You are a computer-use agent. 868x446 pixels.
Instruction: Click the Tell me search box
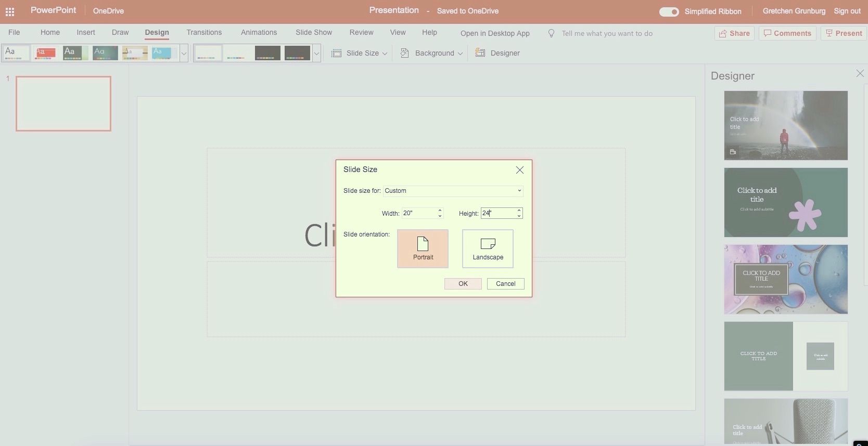(x=607, y=33)
